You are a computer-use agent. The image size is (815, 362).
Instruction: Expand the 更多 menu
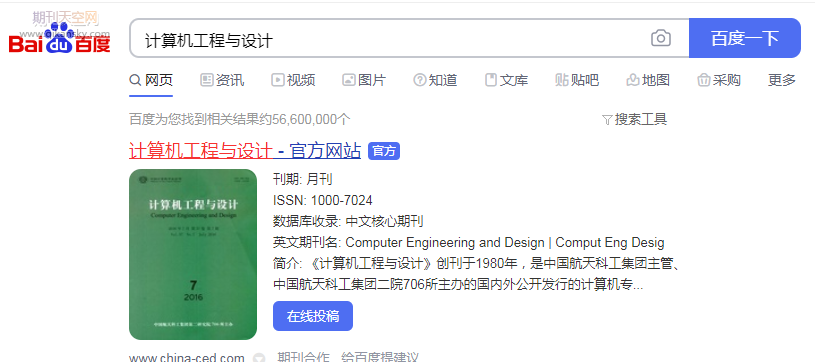click(x=782, y=80)
